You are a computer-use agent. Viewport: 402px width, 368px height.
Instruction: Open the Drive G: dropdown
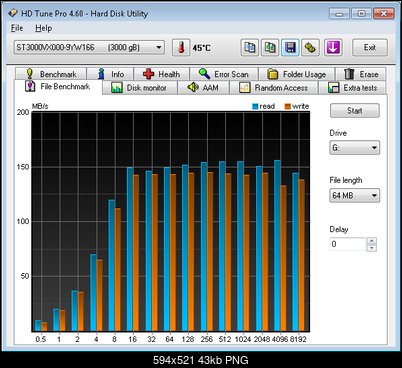click(x=355, y=148)
